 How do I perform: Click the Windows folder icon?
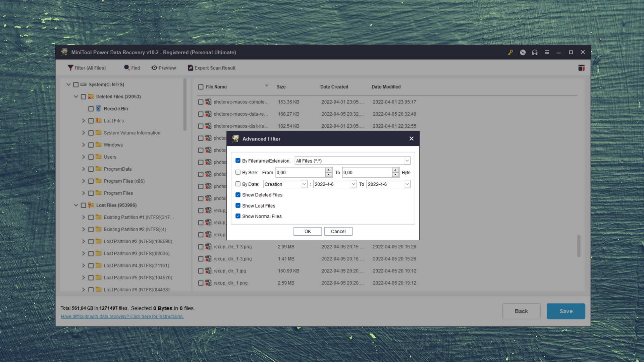click(x=98, y=145)
